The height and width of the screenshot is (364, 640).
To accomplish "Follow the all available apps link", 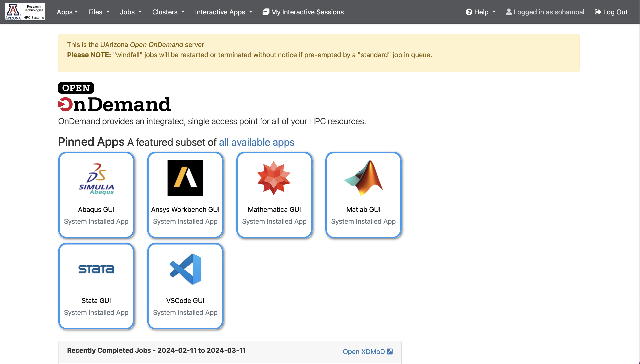I will pyautogui.click(x=256, y=142).
